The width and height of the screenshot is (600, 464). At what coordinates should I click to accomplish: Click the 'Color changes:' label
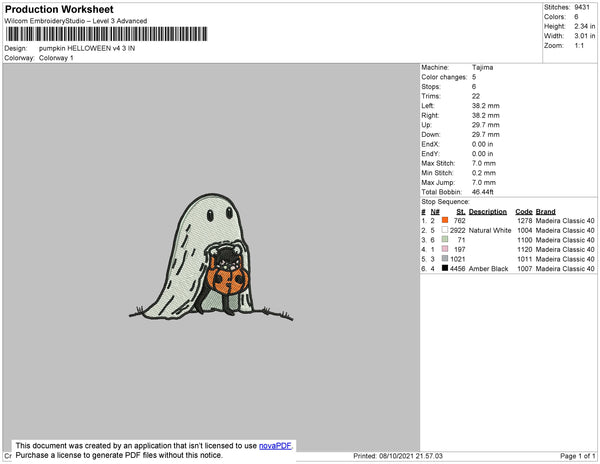point(444,77)
